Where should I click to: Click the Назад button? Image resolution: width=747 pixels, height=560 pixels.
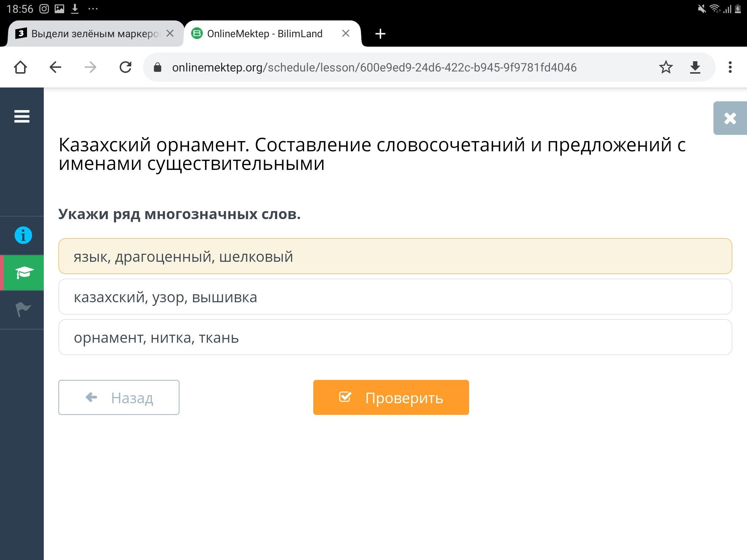[x=119, y=397]
